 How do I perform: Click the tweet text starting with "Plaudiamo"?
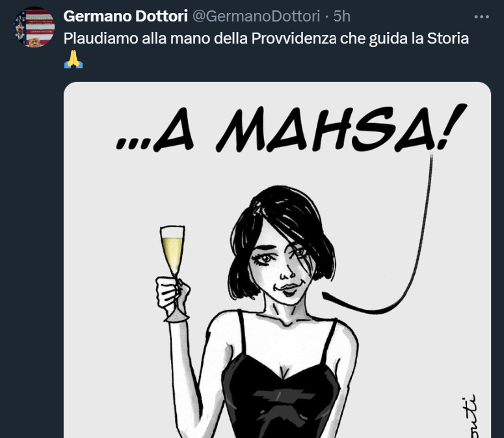tap(265, 38)
